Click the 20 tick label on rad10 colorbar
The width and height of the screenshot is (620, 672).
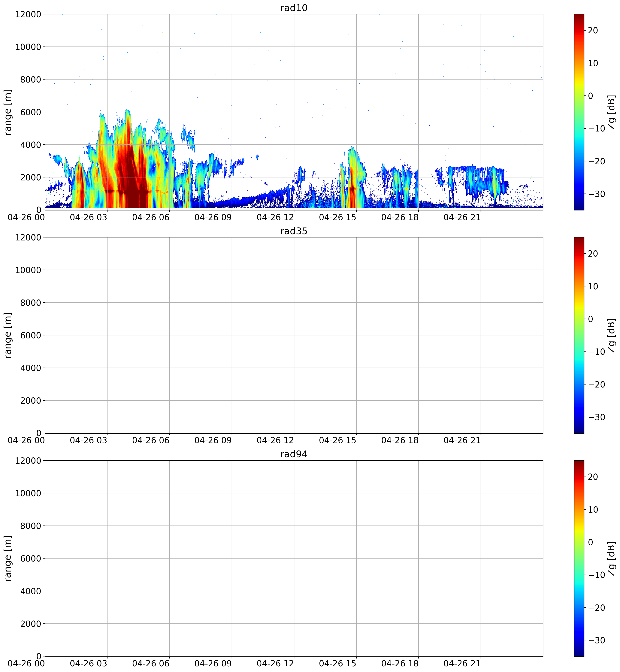pyautogui.click(x=593, y=31)
